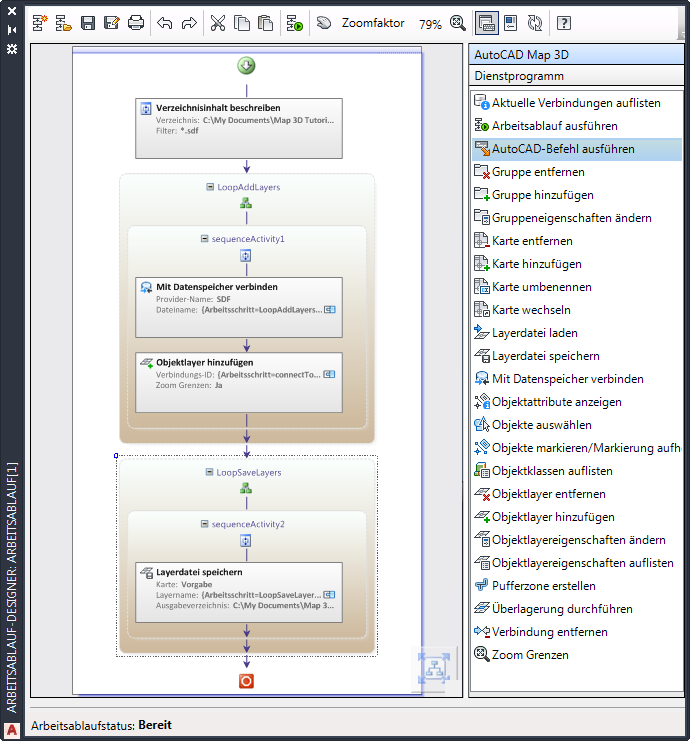This screenshot has width=690, height=741.
Task: Choose Mit Datenspeicher verbinden in the list
Action: click(x=577, y=379)
